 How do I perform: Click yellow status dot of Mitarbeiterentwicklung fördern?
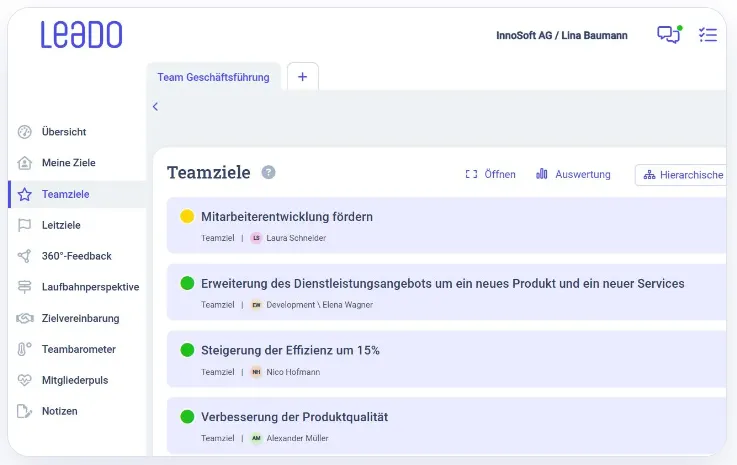187,216
